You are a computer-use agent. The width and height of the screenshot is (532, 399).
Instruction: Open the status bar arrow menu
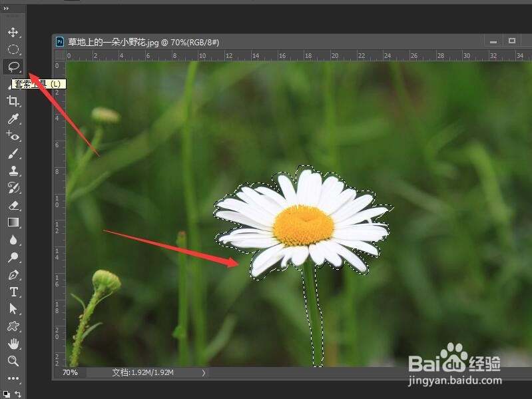pos(204,373)
